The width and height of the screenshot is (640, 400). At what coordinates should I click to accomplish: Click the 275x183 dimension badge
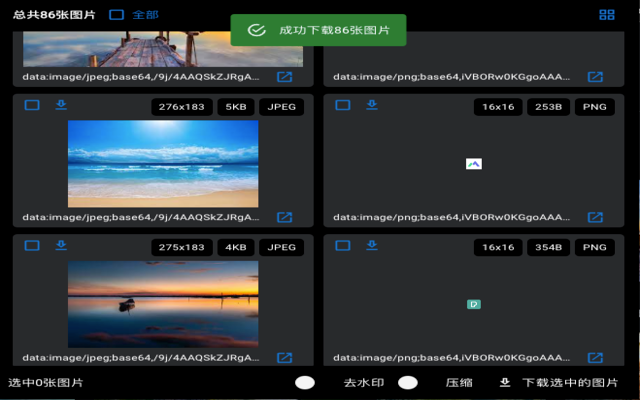tap(182, 247)
